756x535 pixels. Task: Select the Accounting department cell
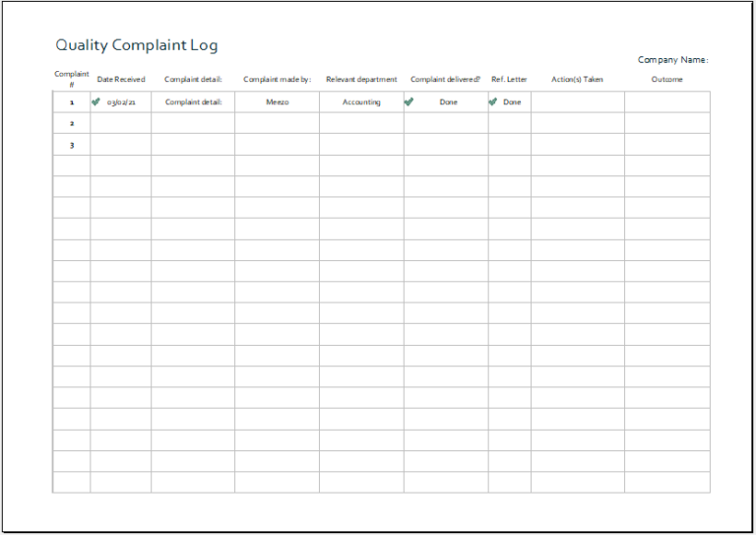(361, 102)
